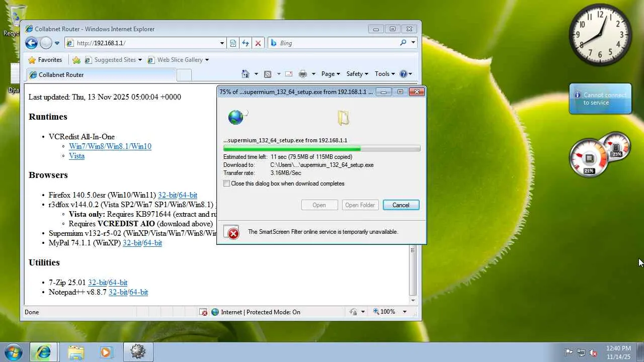Open the Help question mark icon
This screenshot has height=362, width=644.
(403, 74)
